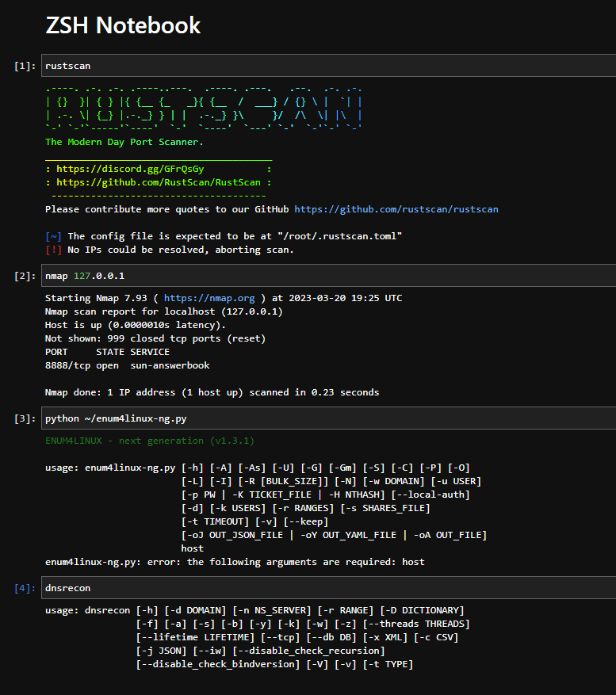Click 'No IPs could be resolved' error line
This screenshot has height=695, width=616.
(x=170, y=250)
